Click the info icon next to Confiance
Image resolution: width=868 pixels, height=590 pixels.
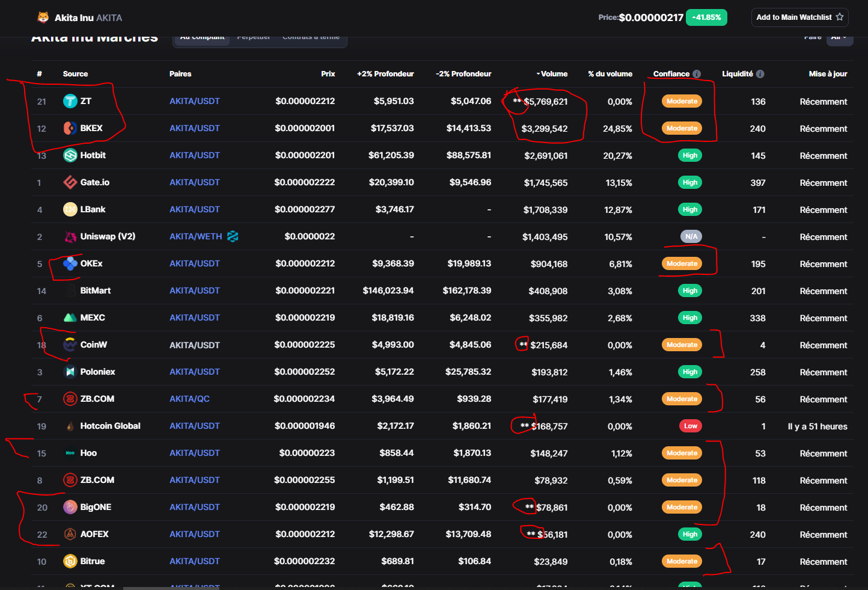click(697, 74)
